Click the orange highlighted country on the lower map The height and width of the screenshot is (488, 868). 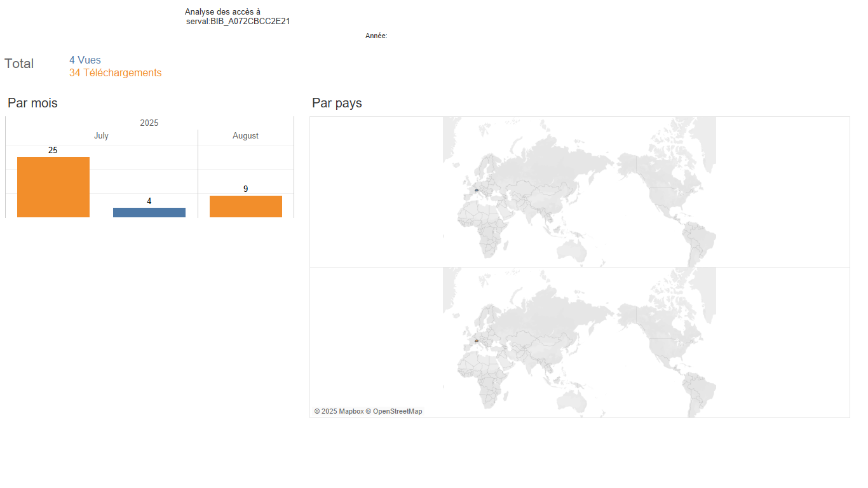[x=476, y=341]
